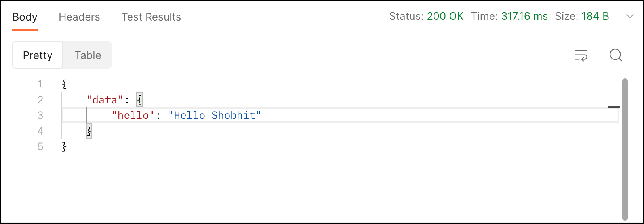Click the highlighted closing brace on line 4

(x=89, y=131)
